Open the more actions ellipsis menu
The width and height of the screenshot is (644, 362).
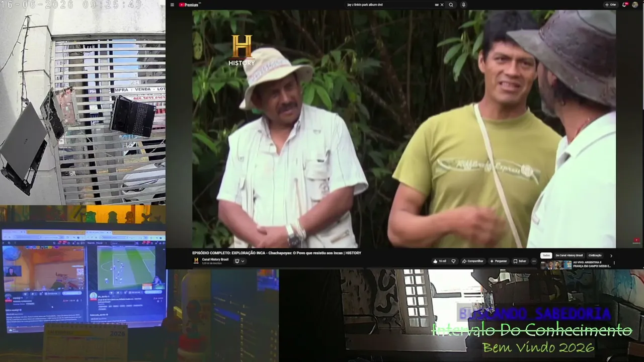pyautogui.click(x=534, y=261)
